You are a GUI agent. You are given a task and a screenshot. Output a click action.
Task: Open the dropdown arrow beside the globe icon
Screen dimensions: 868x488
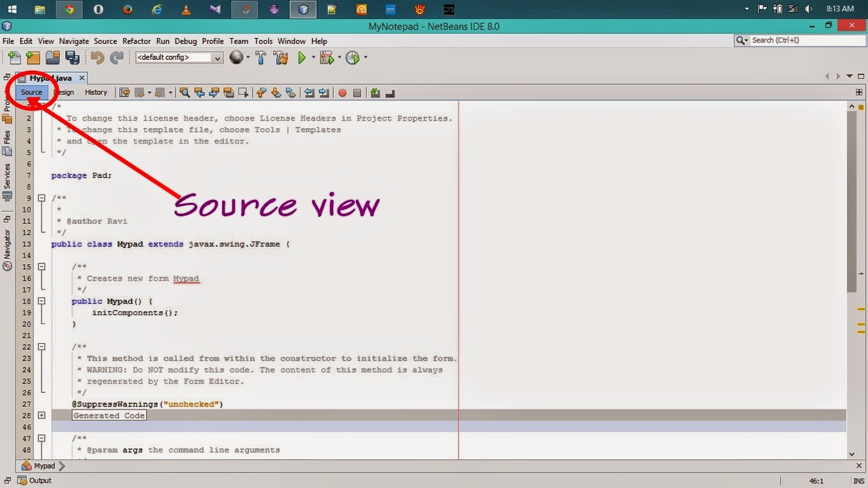tap(248, 57)
